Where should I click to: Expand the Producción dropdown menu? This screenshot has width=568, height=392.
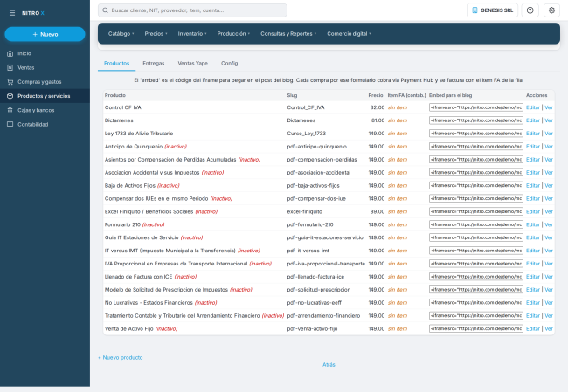point(233,34)
